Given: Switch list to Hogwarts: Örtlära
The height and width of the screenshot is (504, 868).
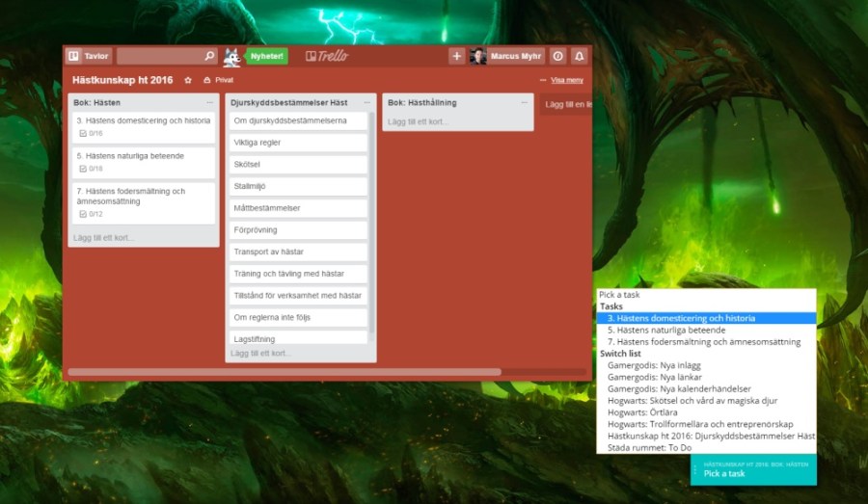Looking at the screenshot, I should point(640,412).
